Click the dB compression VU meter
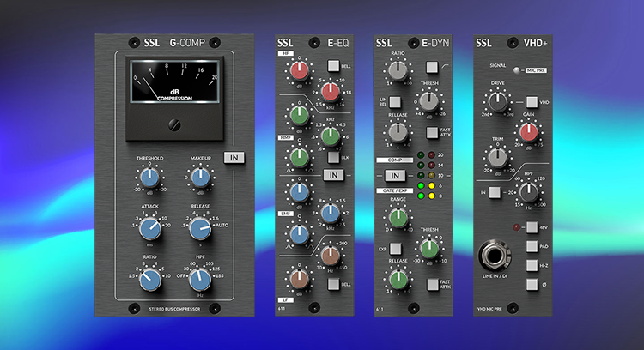This screenshot has width=644, height=350. point(174,81)
